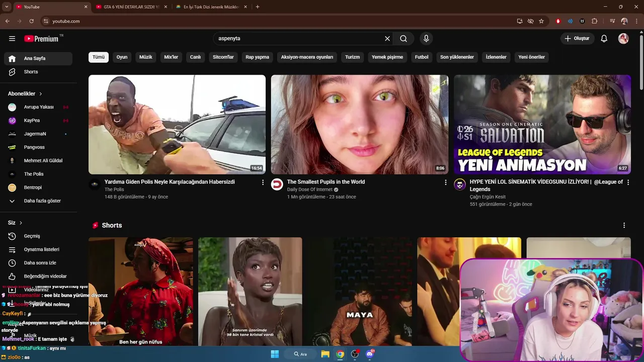
Task: Open options for HYPE YENİ LOL video
Action: click(628, 183)
